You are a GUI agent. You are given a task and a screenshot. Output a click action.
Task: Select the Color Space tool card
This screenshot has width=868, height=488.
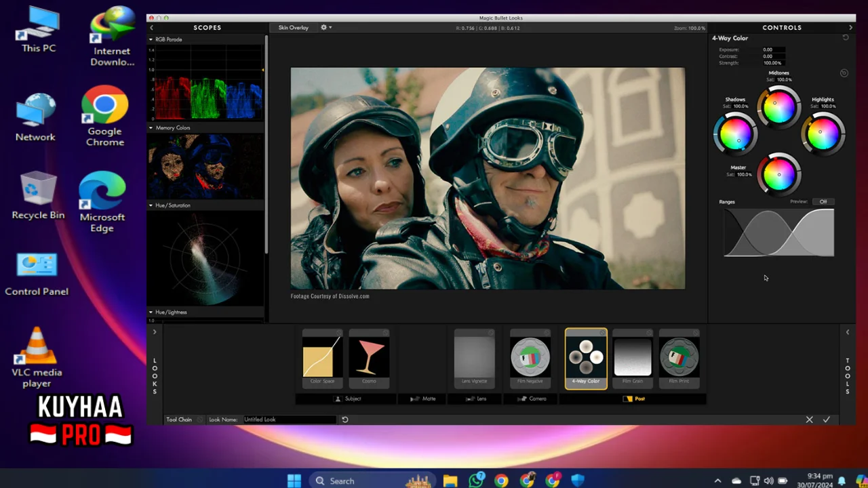322,359
